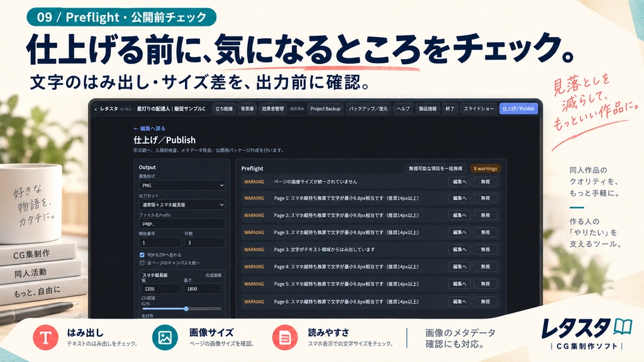Select 'Page 3: 文字がテキスト領域からはみ出しています' text
The image size is (644, 362).
[x=325, y=250]
